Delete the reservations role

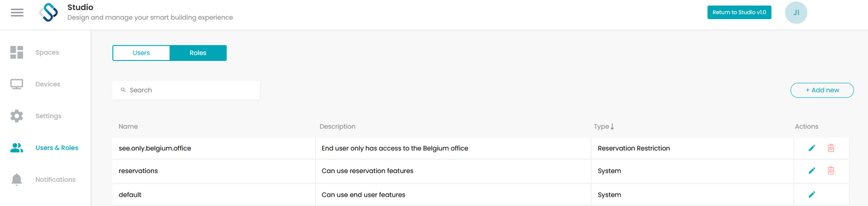click(x=831, y=170)
